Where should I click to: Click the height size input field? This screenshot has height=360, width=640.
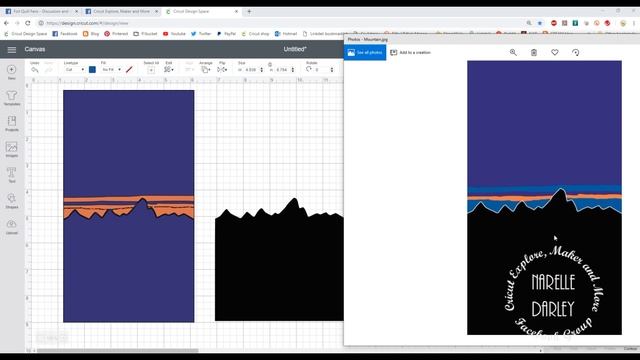click(x=282, y=70)
